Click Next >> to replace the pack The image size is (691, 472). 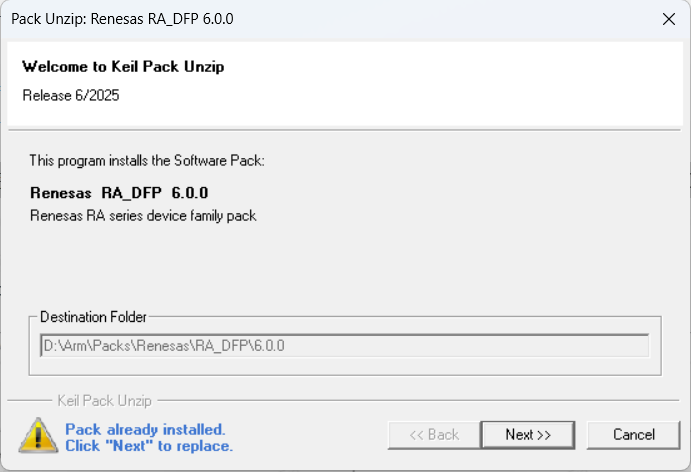click(x=528, y=435)
